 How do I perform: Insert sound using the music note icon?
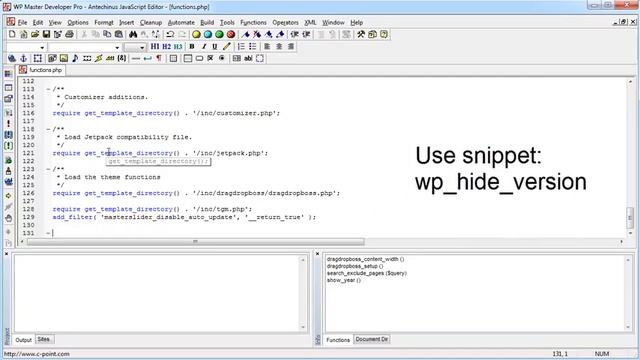click(75, 58)
